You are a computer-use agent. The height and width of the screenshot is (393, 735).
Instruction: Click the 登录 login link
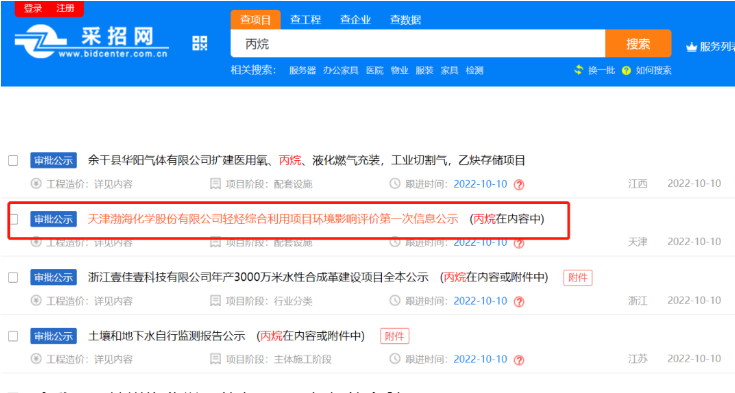[x=33, y=8]
